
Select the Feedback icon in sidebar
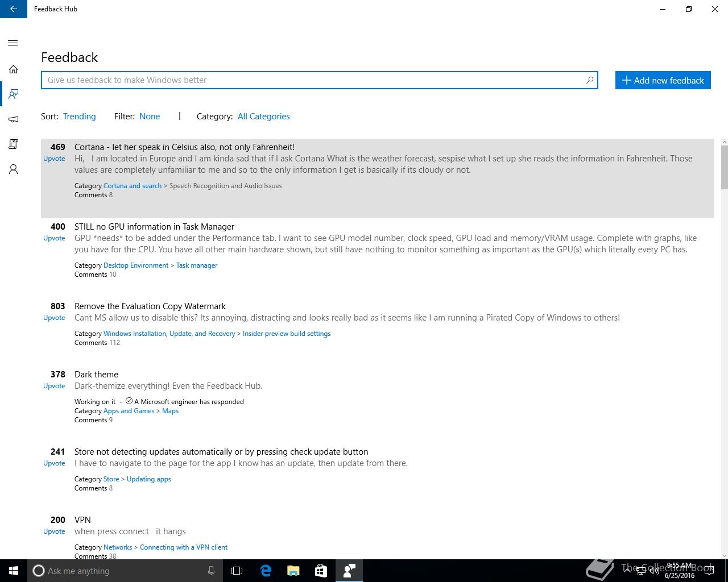pyautogui.click(x=13, y=94)
